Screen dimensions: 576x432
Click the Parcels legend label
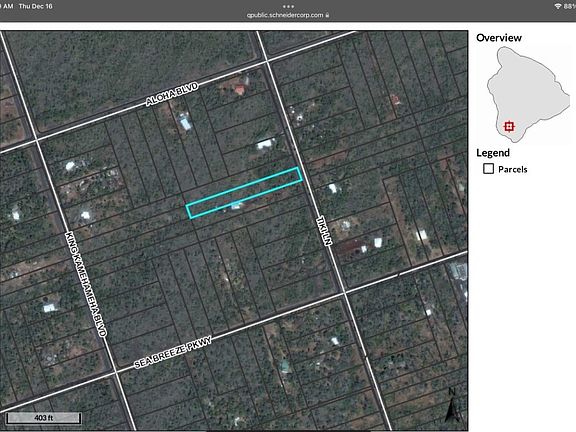point(512,169)
